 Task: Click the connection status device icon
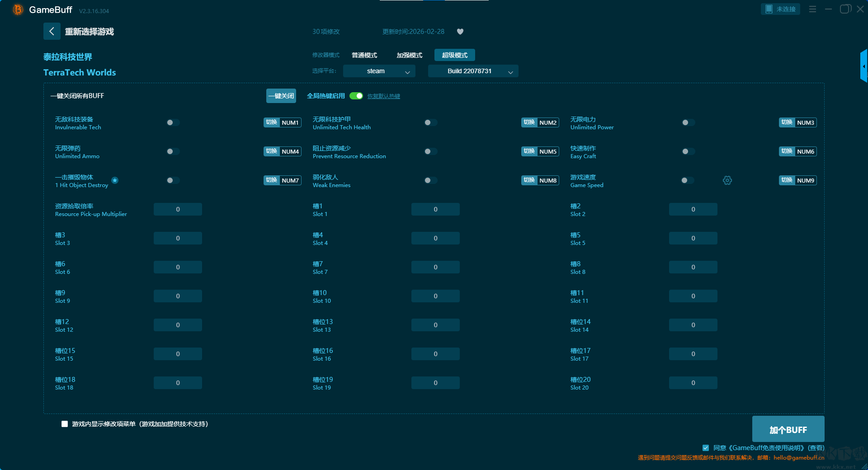pos(769,9)
